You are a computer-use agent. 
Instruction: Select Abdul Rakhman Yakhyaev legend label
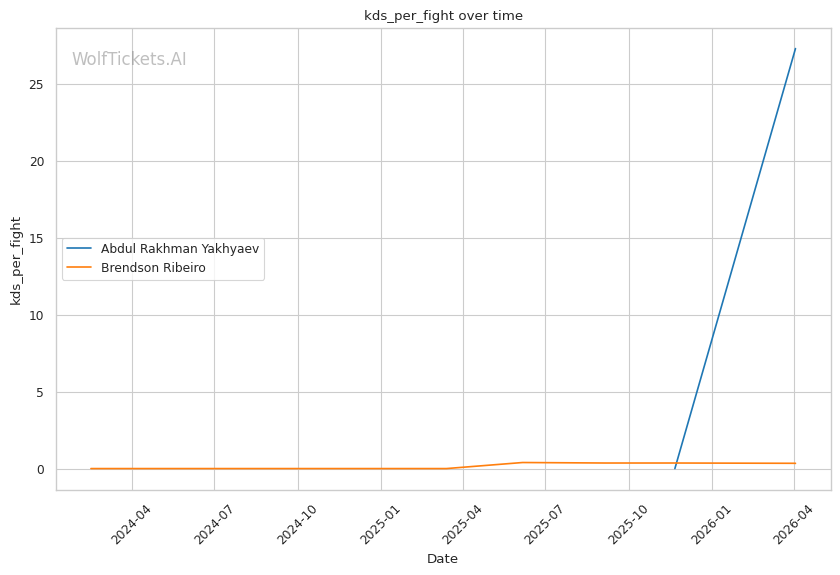(x=180, y=248)
